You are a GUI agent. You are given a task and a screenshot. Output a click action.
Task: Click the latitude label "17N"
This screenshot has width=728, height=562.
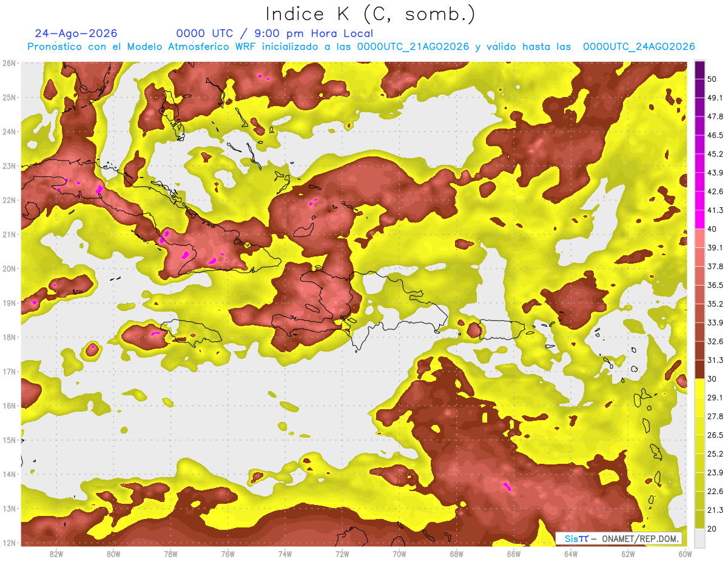click(x=9, y=371)
